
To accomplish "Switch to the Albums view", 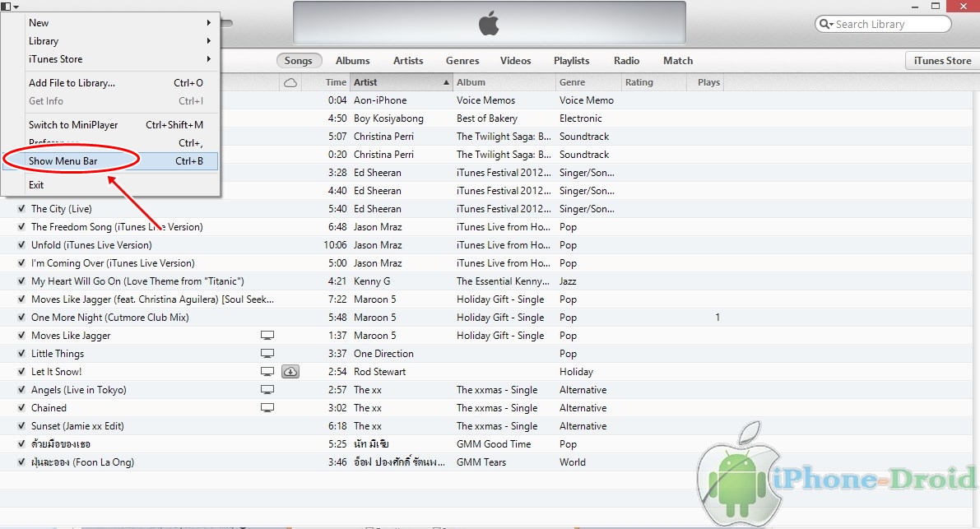I will pyautogui.click(x=352, y=61).
